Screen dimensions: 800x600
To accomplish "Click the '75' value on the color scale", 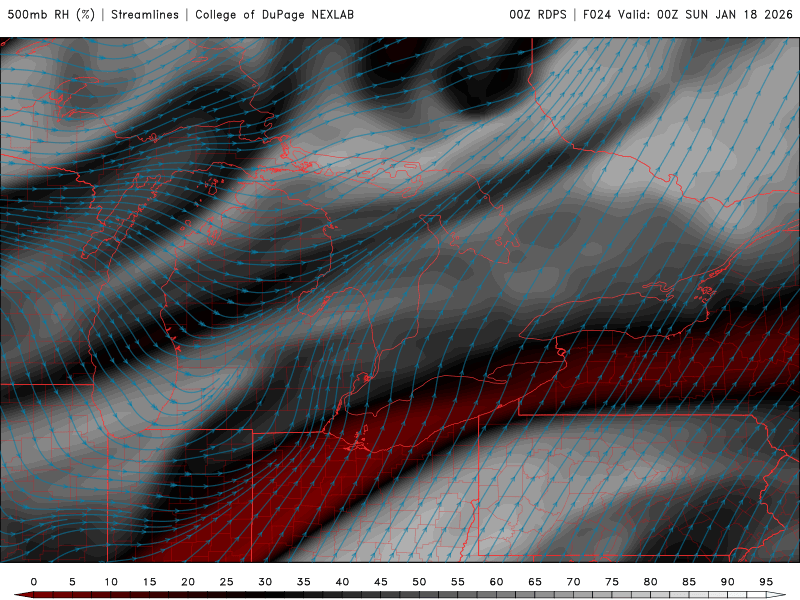I will pos(612,582).
